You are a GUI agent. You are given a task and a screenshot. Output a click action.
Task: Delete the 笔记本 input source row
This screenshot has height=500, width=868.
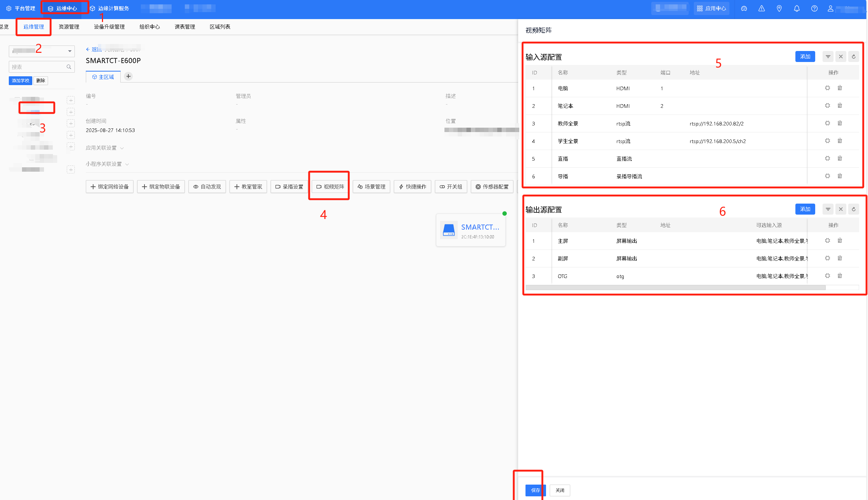coord(839,106)
